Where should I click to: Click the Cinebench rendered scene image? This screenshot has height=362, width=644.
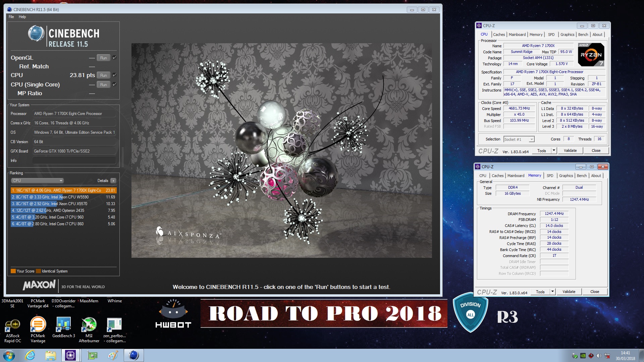281,150
